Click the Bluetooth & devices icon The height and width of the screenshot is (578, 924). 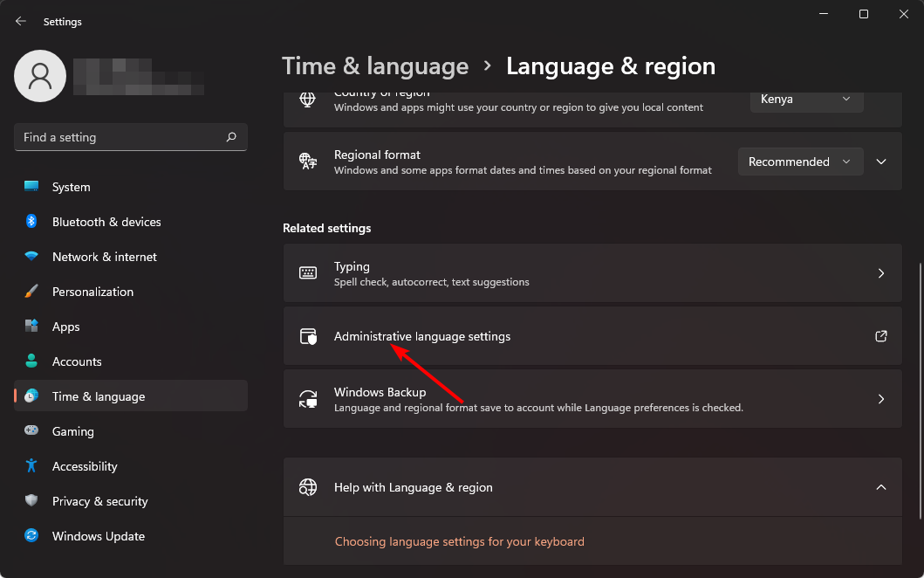point(31,222)
